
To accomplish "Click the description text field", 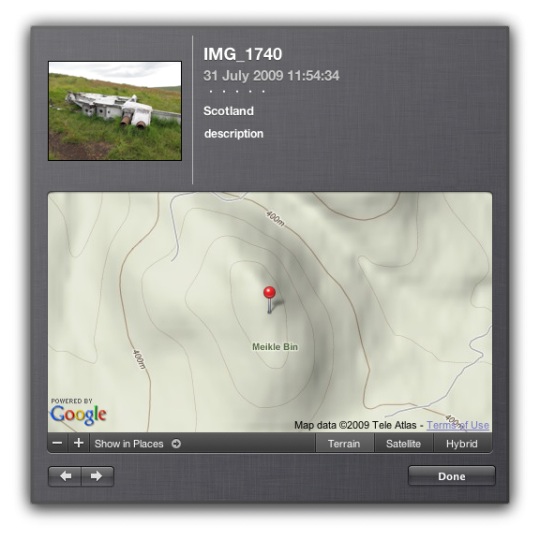I will 234,134.
